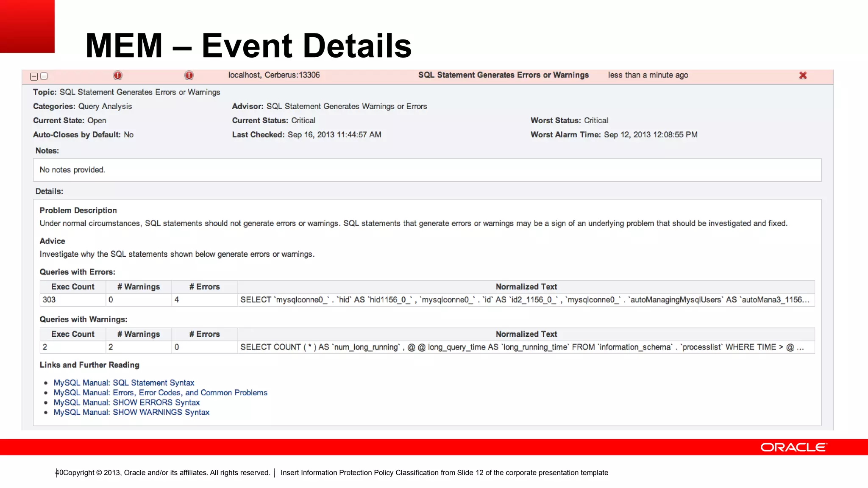The width and height of the screenshot is (868, 488).
Task: Click the Advice heading
Action: pos(53,241)
